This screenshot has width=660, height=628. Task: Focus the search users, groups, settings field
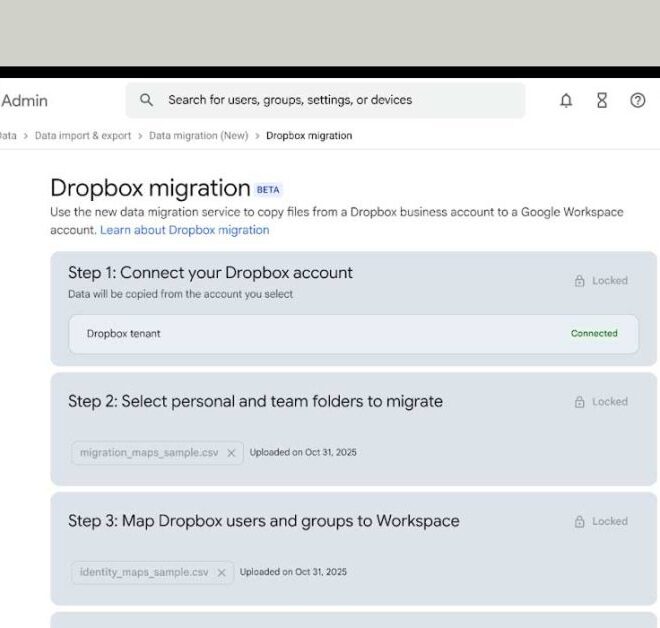tap(325, 100)
